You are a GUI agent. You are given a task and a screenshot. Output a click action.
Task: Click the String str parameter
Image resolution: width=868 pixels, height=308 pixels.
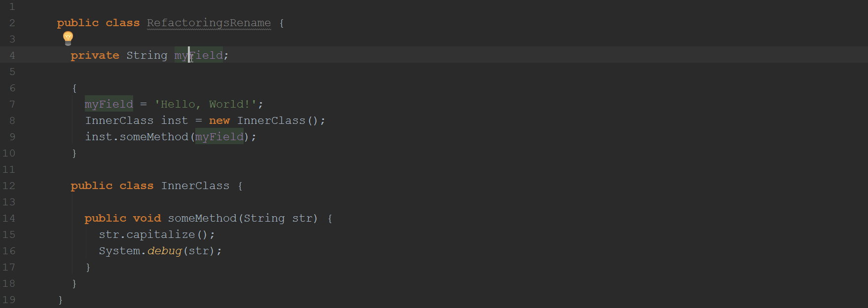(x=278, y=218)
